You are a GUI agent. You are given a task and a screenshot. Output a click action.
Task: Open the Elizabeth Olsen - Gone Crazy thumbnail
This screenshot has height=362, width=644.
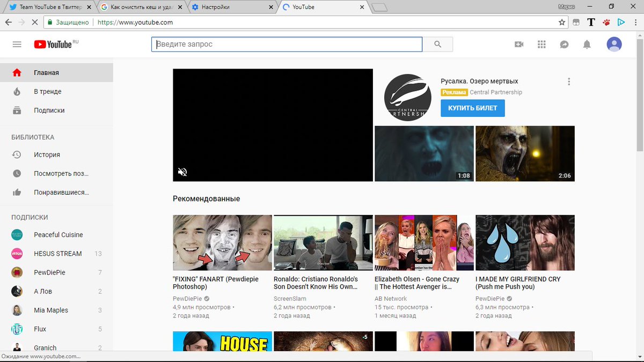point(424,243)
